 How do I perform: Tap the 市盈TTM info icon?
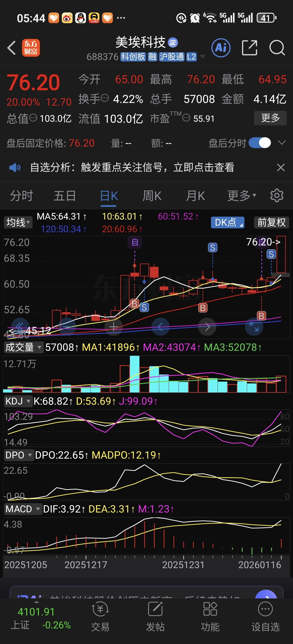[x=186, y=118]
